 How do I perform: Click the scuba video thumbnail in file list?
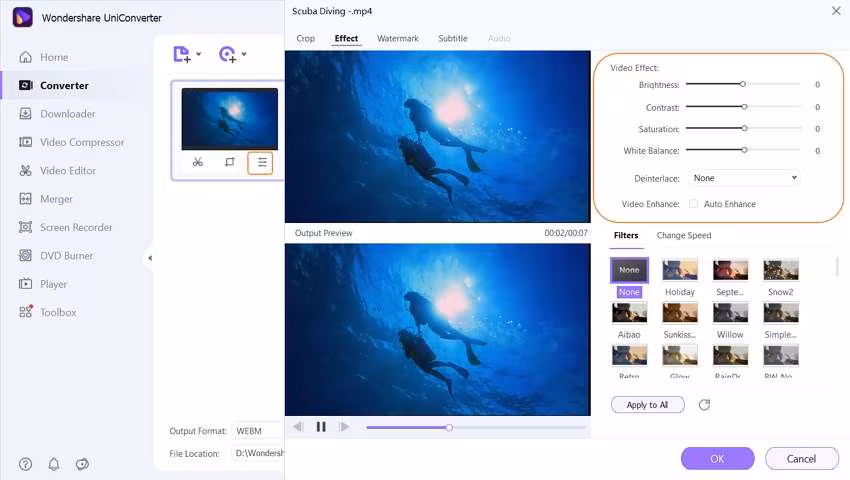pos(230,119)
